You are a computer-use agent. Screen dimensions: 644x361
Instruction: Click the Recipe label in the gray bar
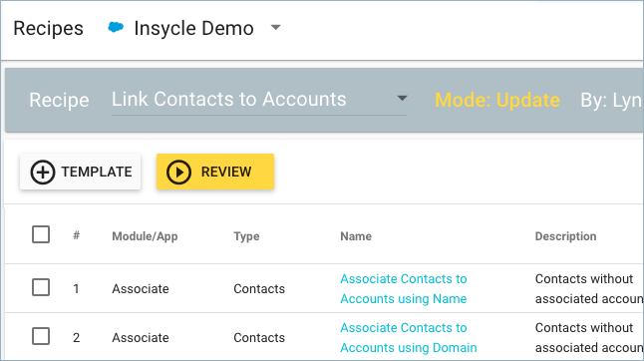pos(59,100)
